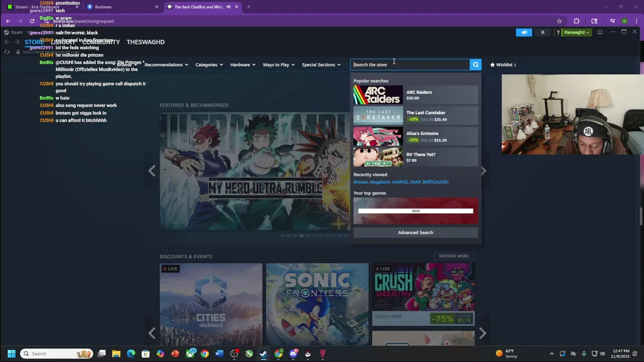Click the Windows taskbar search box
Image resolution: width=644 pixels, height=362 pixels.
(x=56, y=353)
